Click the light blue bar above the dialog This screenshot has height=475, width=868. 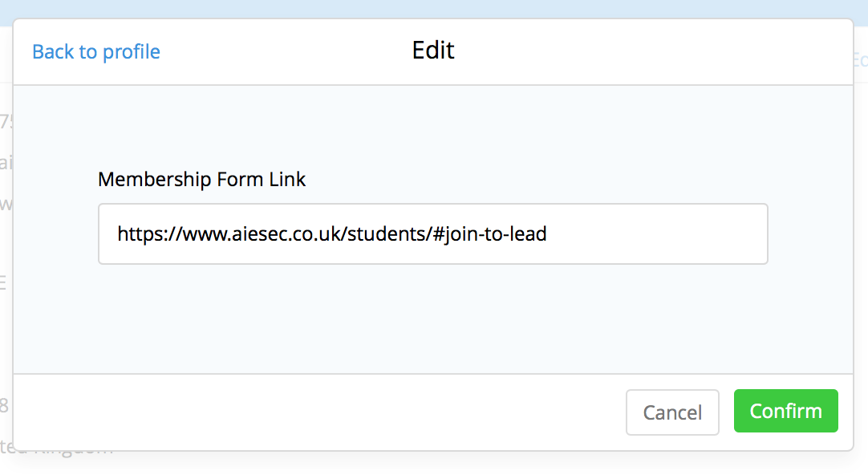433,8
